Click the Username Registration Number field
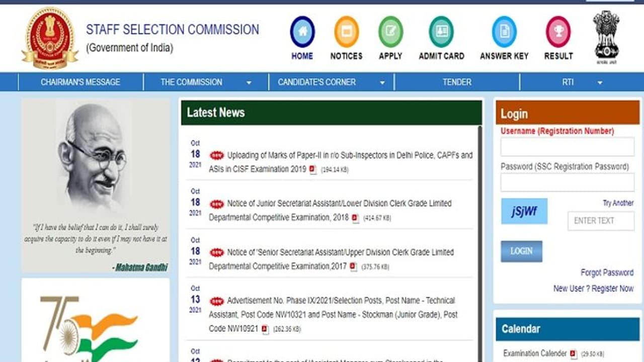 click(x=567, y=146)
